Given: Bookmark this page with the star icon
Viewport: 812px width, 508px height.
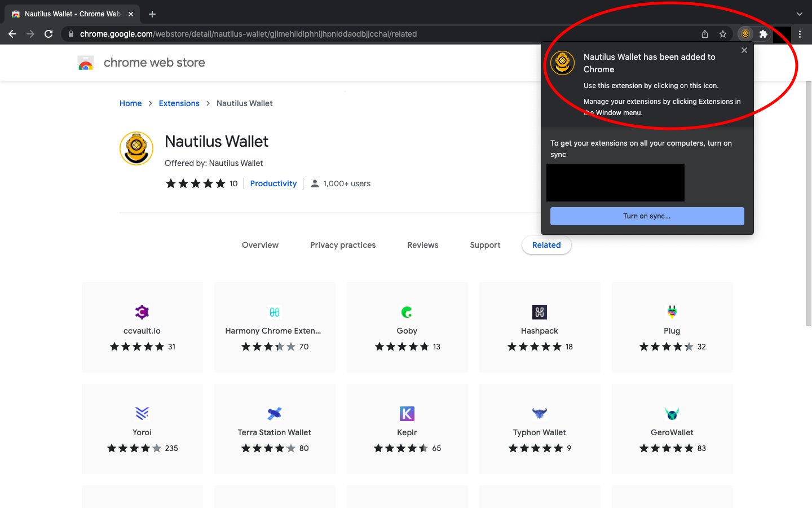Looking at the screenshot, I should [x=723, y=34].
